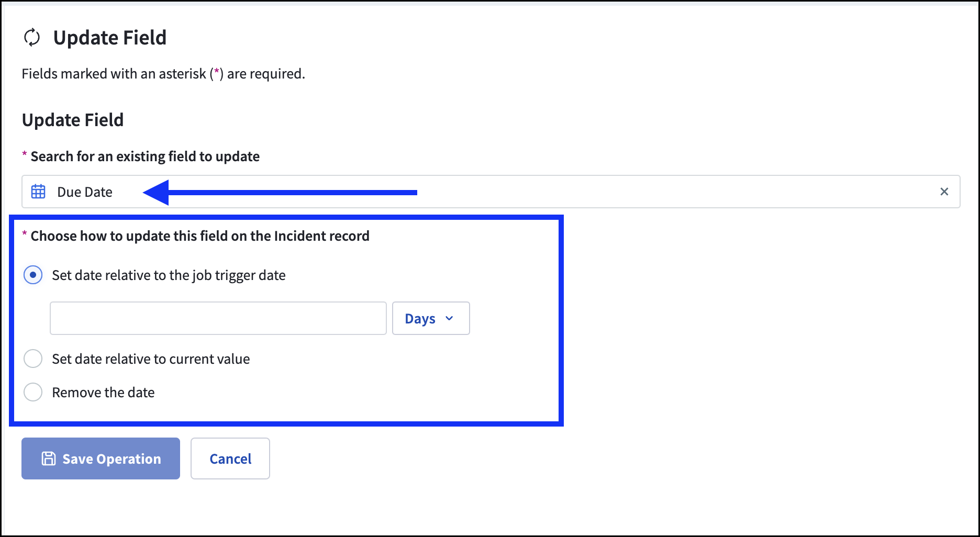Focus the relative date number input box
The height and width of the screenshot is (537, 980).
click(218, 318)
